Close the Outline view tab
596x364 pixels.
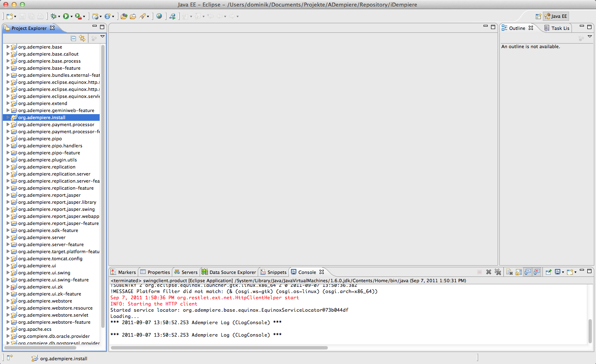point(531,28)
